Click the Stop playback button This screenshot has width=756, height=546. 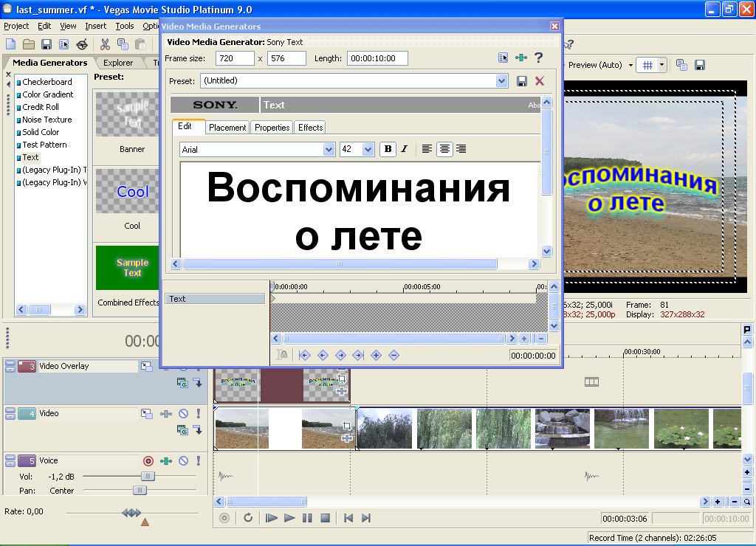pyautogui.click(x=325, y=519)
